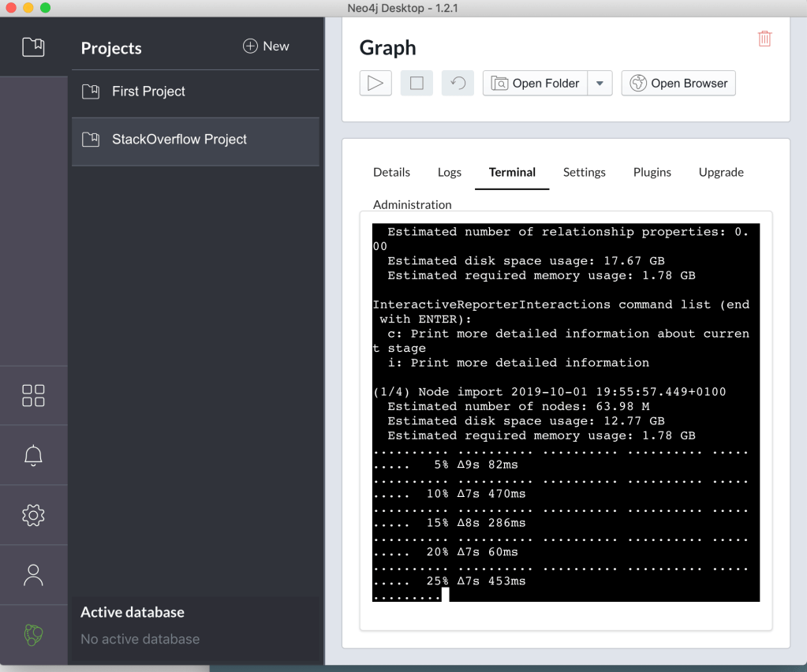Delete the Graph database via trash icon
This screenshot has width=807, height=672.
click(764, 39)
